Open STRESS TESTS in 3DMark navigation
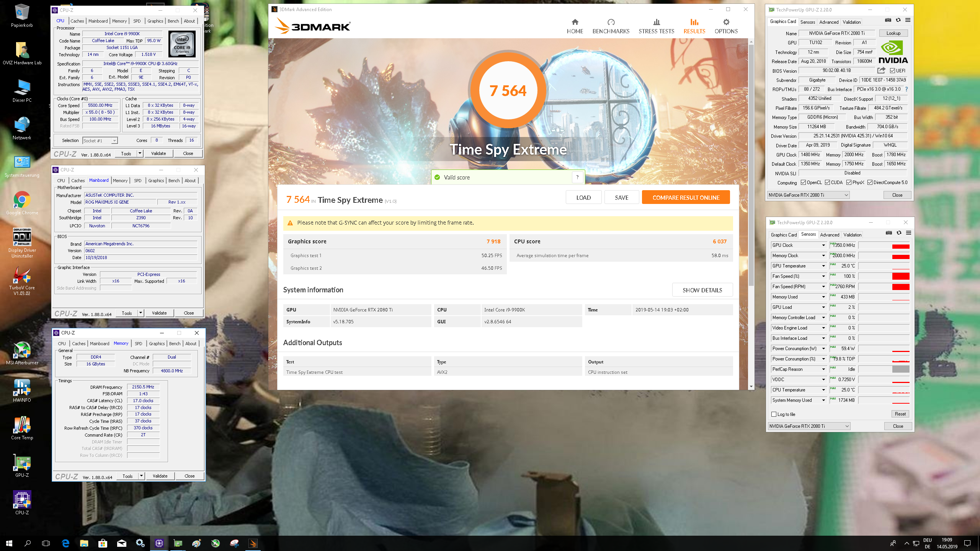 [656, 26]
